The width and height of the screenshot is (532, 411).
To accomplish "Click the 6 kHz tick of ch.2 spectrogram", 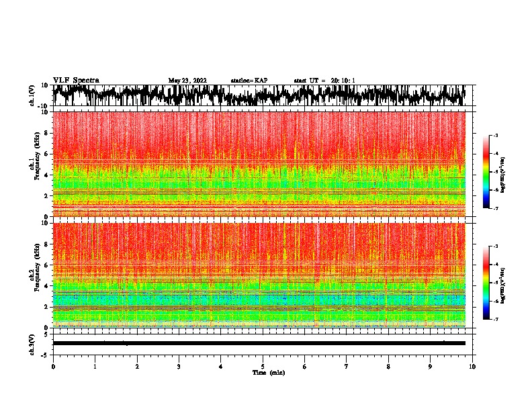I will tap(47, 265).
